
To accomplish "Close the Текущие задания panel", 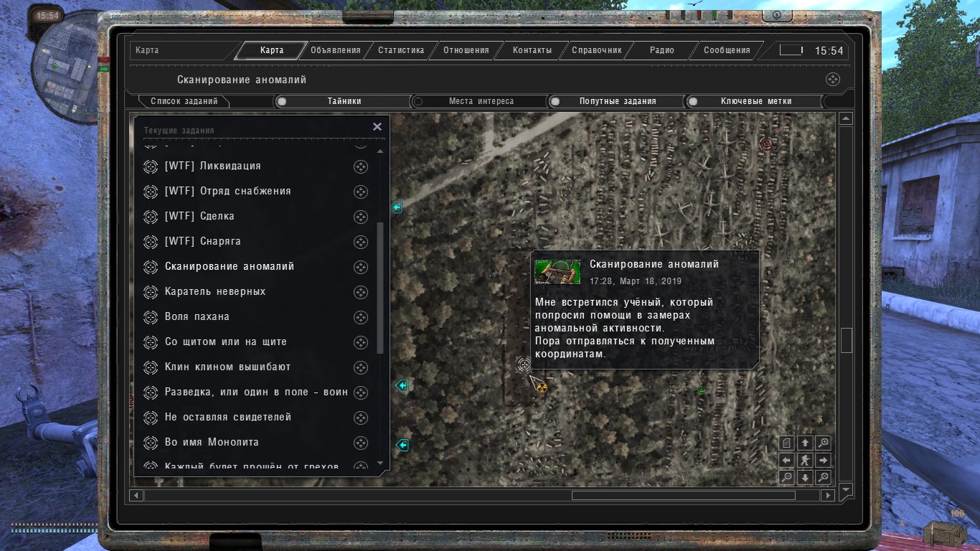I will [x=377, y=126].
